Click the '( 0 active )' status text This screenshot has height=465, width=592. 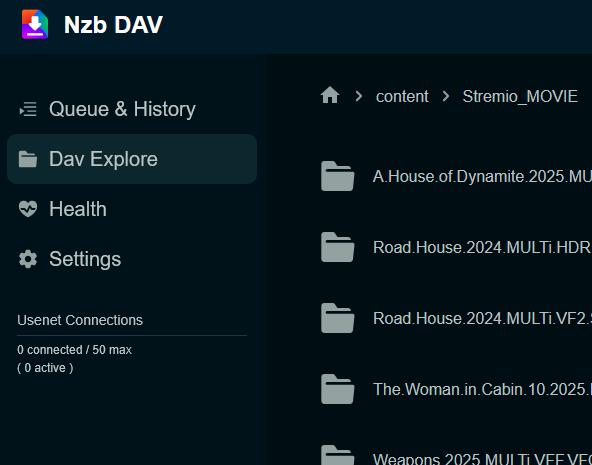45,368
